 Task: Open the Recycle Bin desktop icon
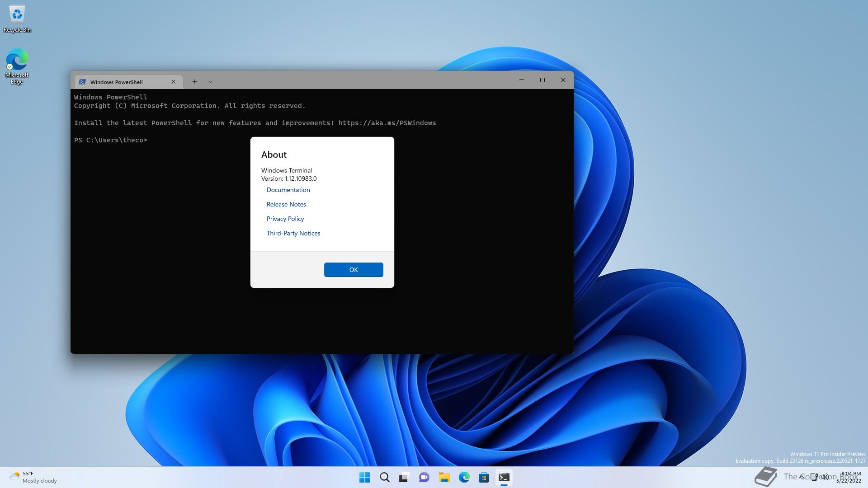coord(17,19)
